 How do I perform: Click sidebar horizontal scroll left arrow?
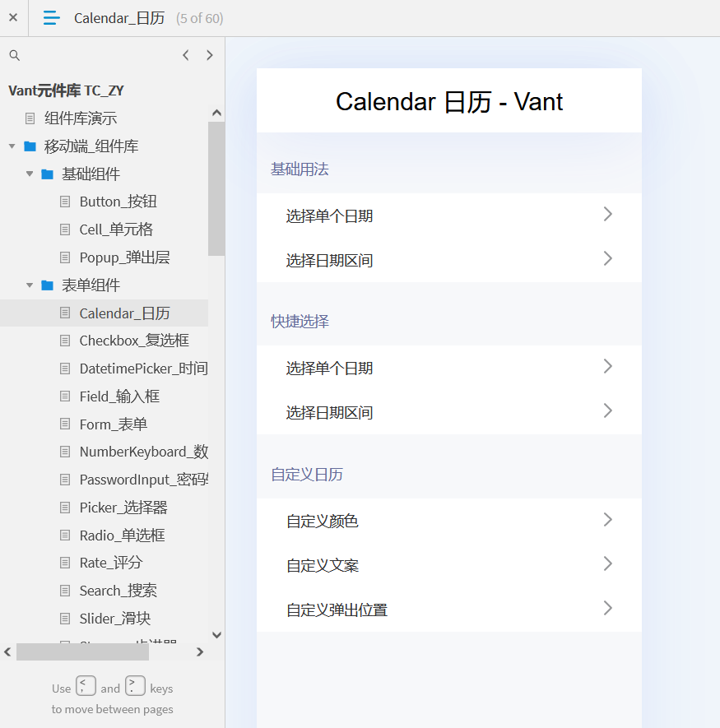(x=7, y=651)
